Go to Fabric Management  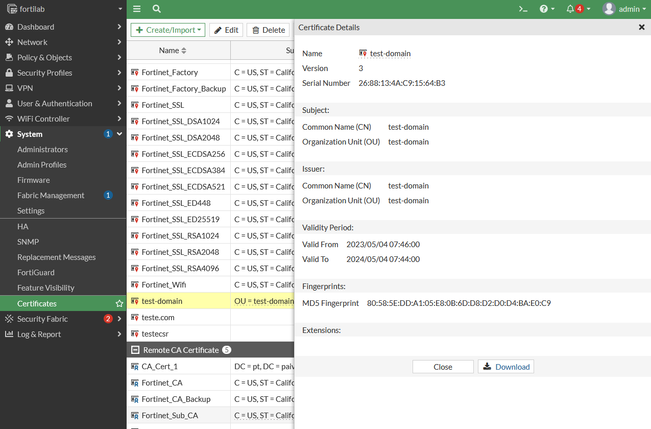tap(50, 196)
